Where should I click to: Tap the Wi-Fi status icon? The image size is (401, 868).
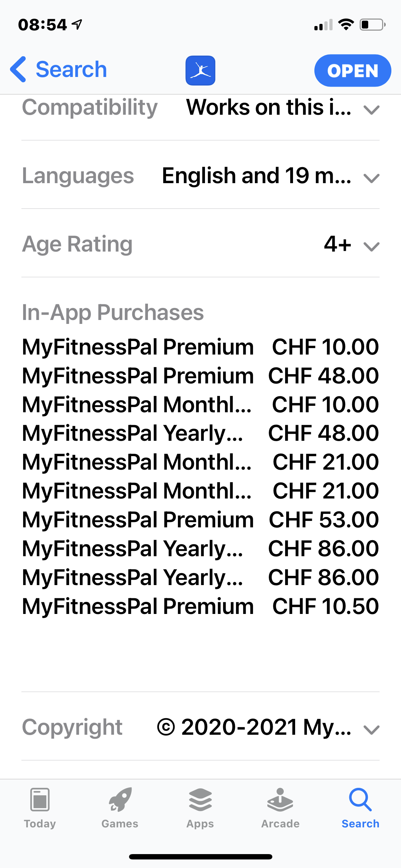pos(346,25)
